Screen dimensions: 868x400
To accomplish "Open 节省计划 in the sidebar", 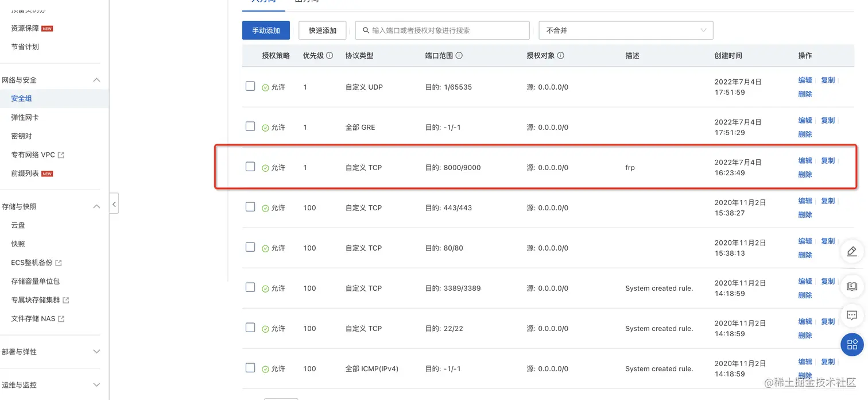I will click(x=25, y=47).
